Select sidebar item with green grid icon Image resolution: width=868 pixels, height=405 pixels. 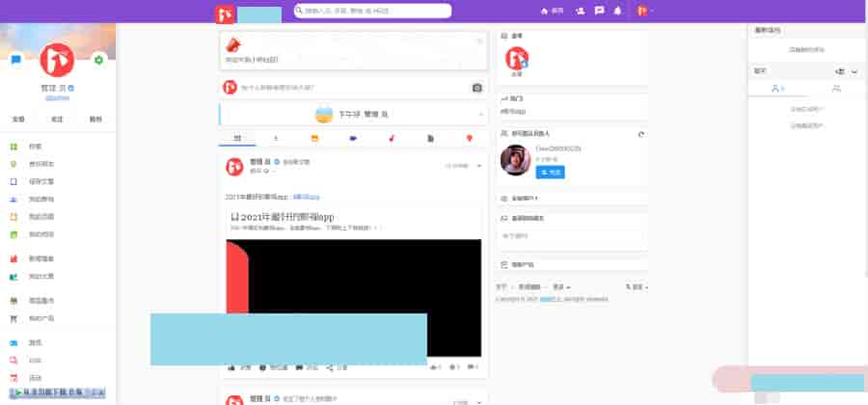(x=57, y=147)
